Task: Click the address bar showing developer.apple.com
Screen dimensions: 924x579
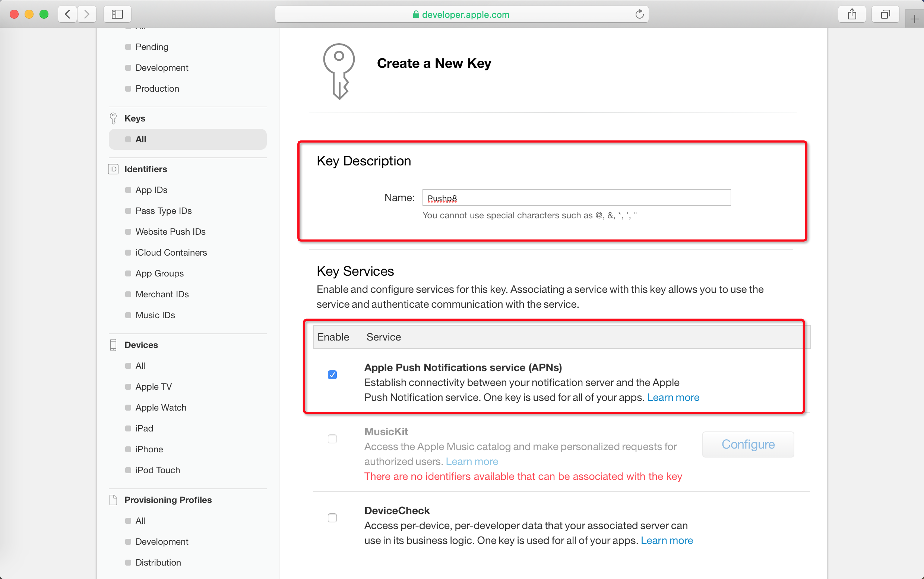Action: (461, 15)
